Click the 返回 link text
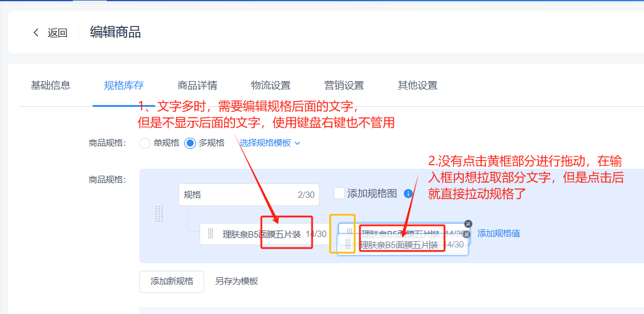 [x=57, y=33]
